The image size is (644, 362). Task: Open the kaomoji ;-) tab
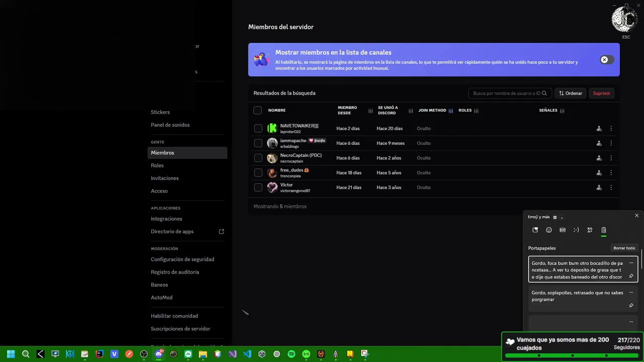(x=576, y=230)
